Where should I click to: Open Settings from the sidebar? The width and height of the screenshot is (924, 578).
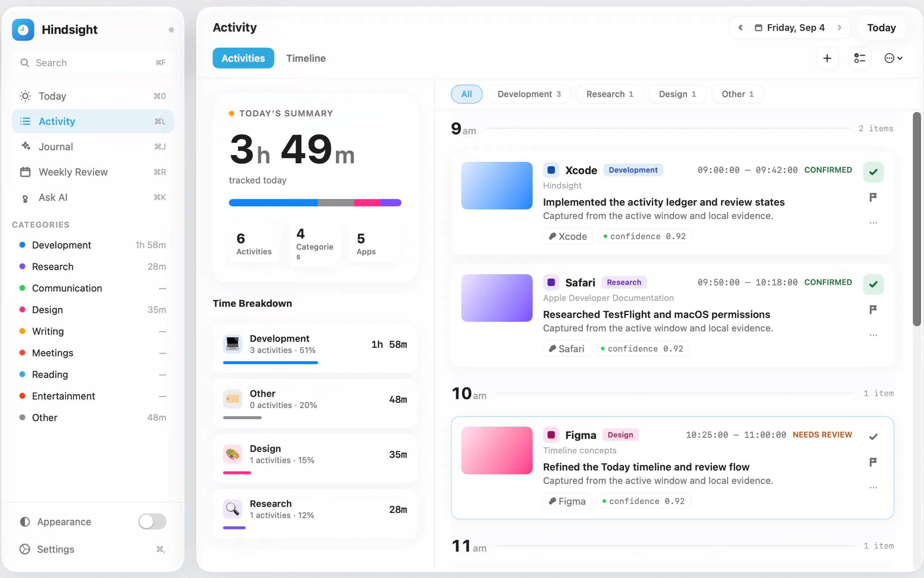tap(93, 549)
